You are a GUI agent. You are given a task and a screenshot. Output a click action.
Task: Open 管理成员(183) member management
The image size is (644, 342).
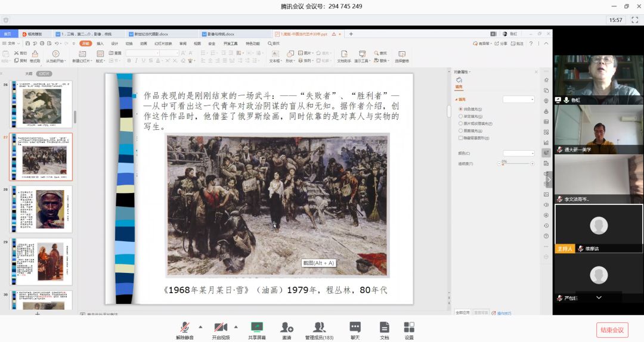coord(319,328)
